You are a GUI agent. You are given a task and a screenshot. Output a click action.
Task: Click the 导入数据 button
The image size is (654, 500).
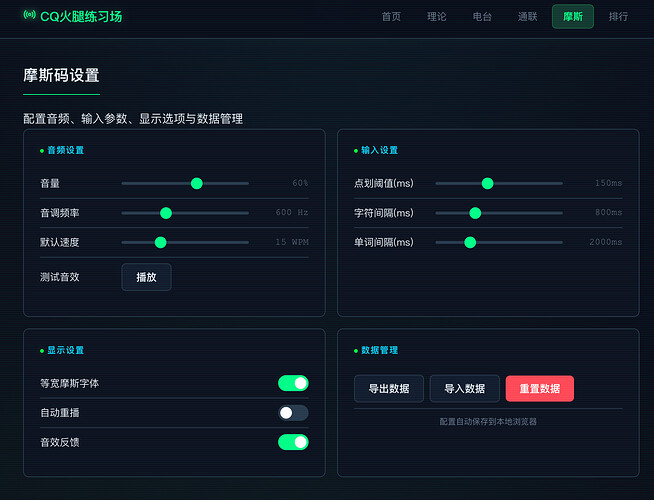pyautogui.click(x=465, y=389)
